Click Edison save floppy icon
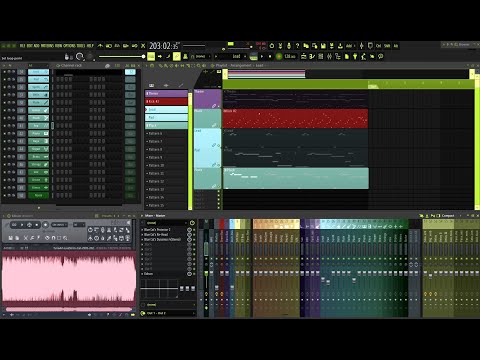The width and height of the screenshot is (480, 360). 10,238
